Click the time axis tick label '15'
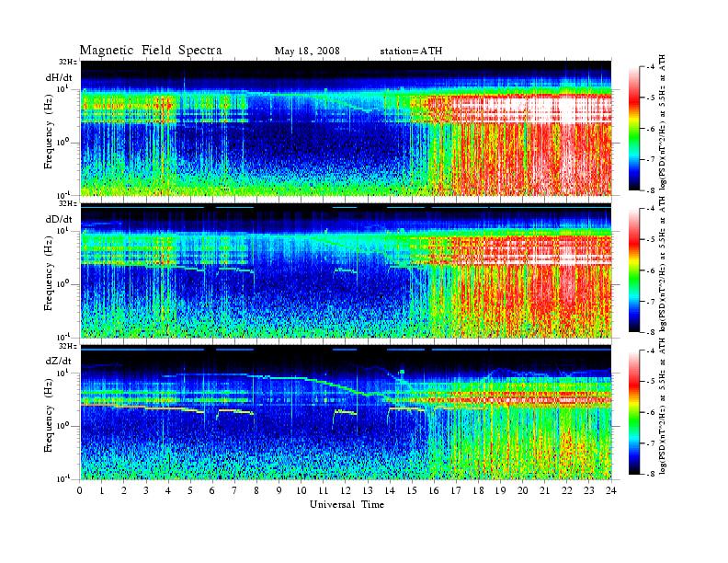The image size is (728, 563). 412,490
